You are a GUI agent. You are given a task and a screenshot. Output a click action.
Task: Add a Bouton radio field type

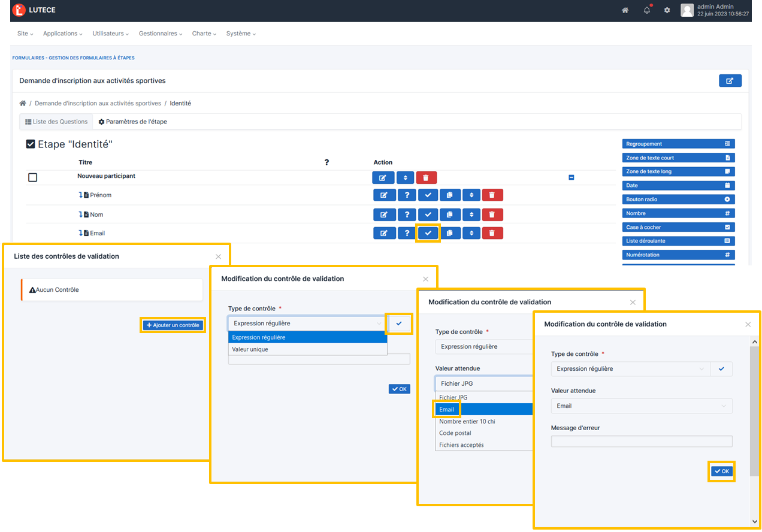pyautogui.click(x=678, y=199)
